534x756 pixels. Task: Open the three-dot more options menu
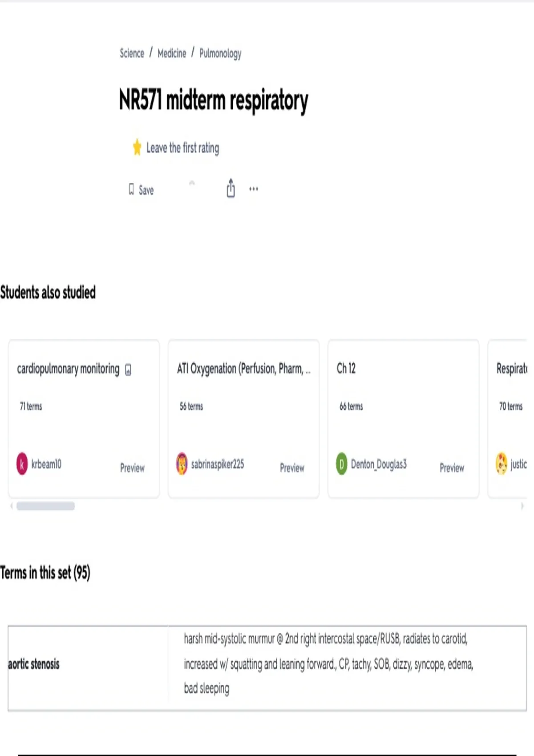[x=254, y=189]
